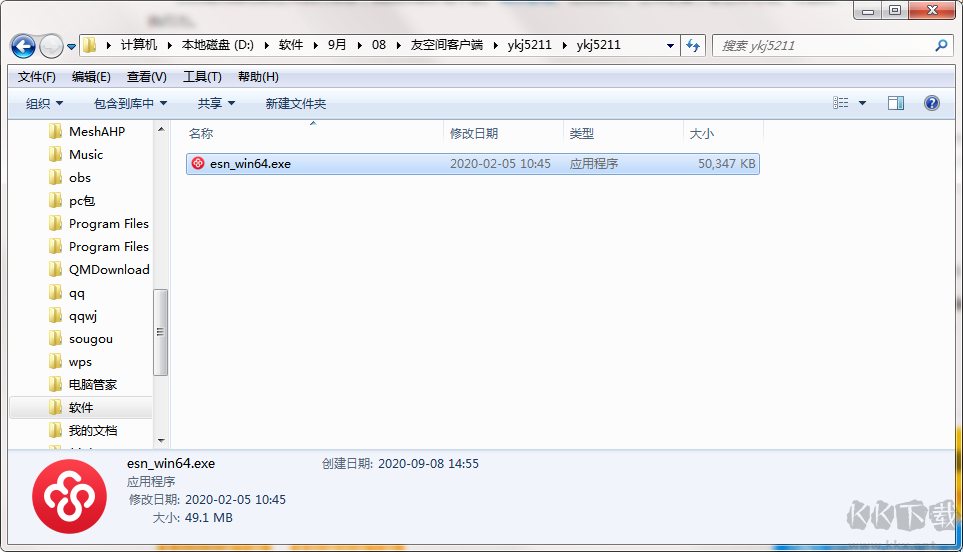Expand the arrow after 软件 in path

pyautogui.click(x=316, y=45)
